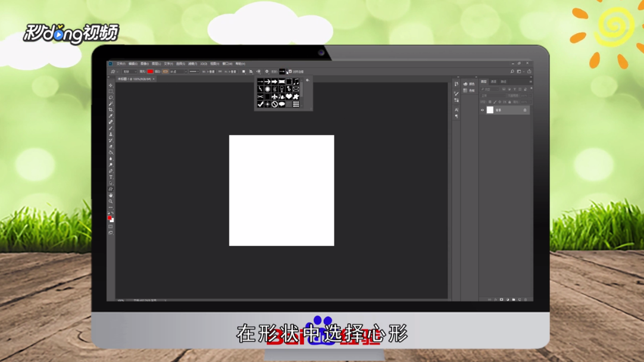Select the Blur tool
This screenshot has height=362, width=644.
click(111, 158)
